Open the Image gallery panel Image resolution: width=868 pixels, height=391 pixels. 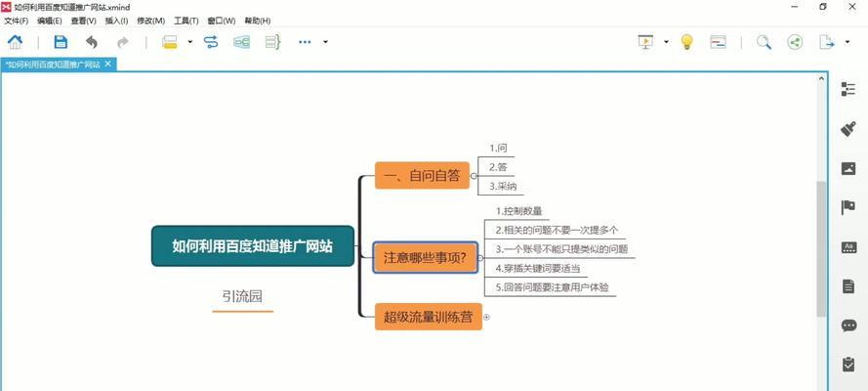pos(848,168)
